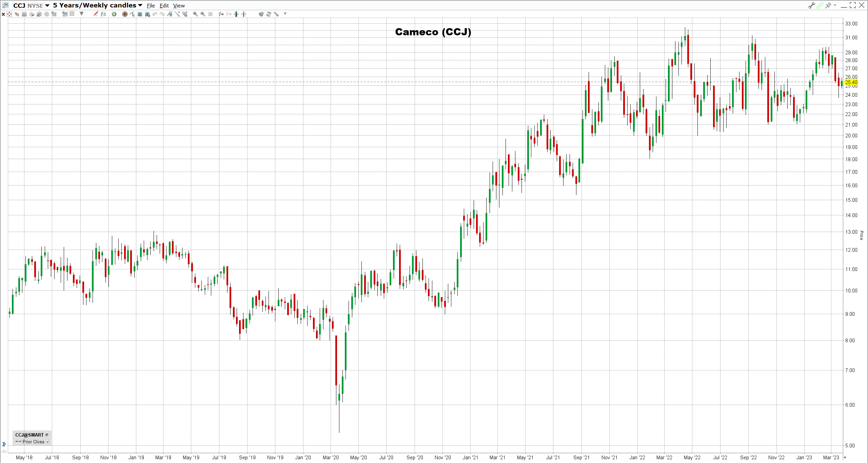
Task: Click the green dollar sign icon
Action: pos(114,14)
